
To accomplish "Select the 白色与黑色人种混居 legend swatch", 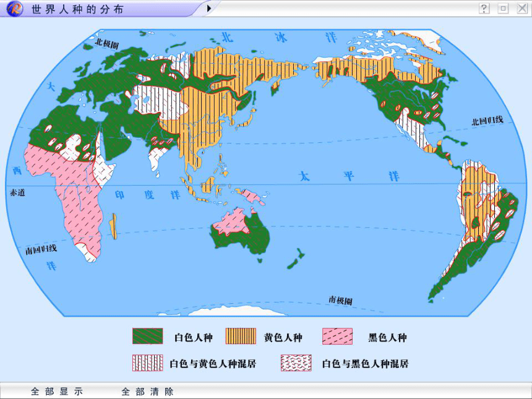I will [x=296, y=363].
